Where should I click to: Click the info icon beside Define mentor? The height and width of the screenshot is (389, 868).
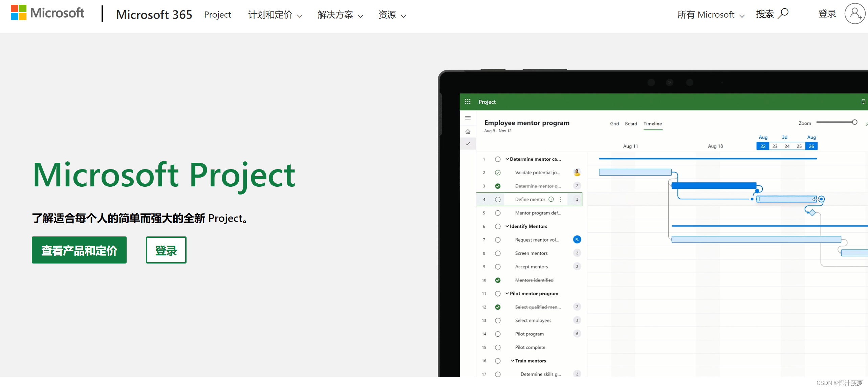551,199
